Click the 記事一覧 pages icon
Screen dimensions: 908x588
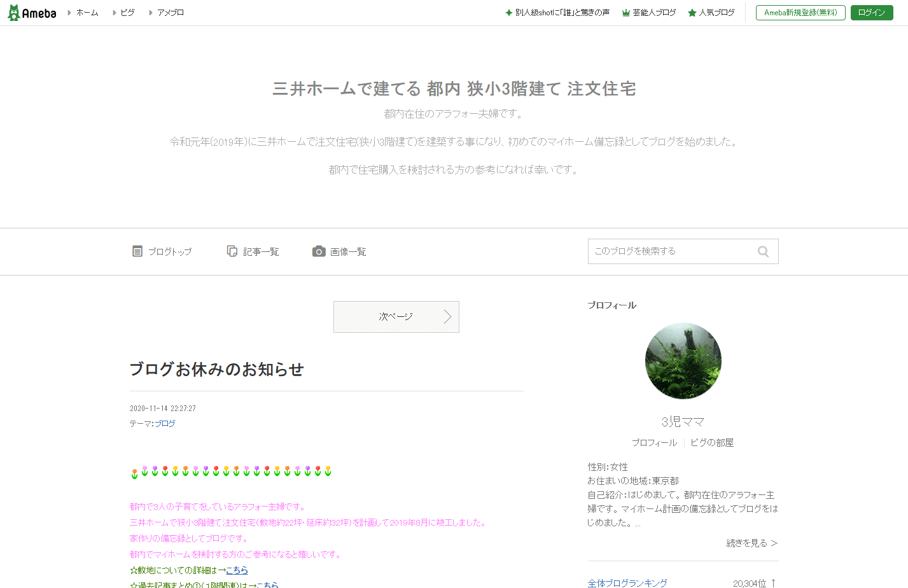coord(232,251)
